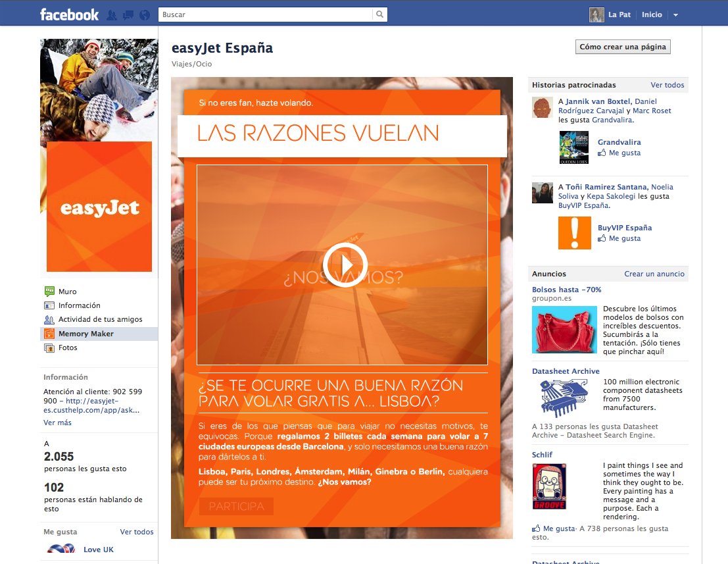This screenshot has width=728, height=564.
Task: Click the Fotos icon
Action: [x=49, y=347]
